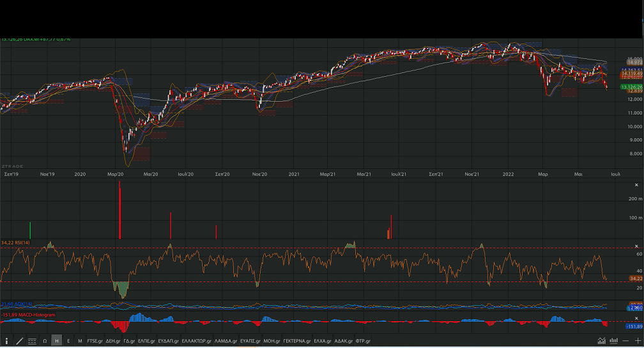
Task: Select the daily H timeframe
Action: (x=57, y=341)
